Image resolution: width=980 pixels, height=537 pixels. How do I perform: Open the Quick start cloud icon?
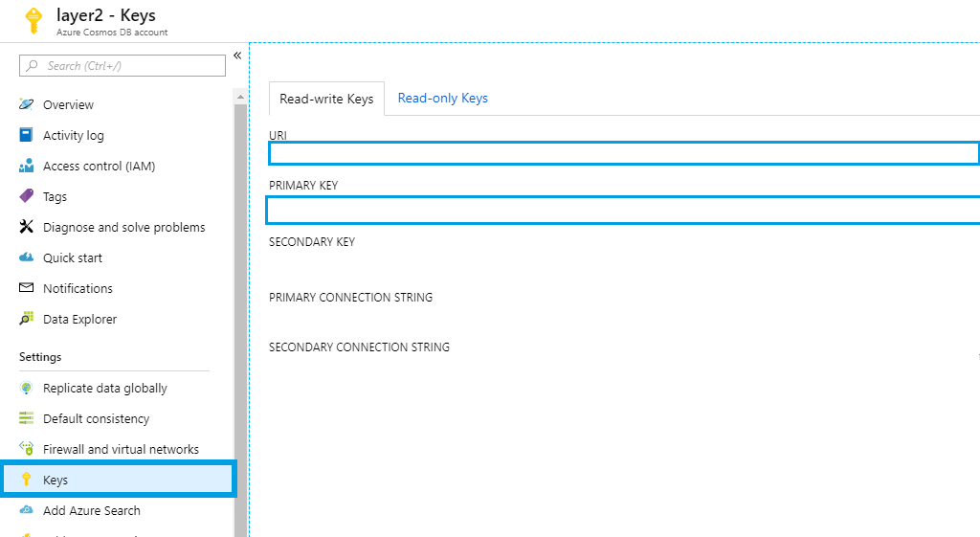coord(27,257)
